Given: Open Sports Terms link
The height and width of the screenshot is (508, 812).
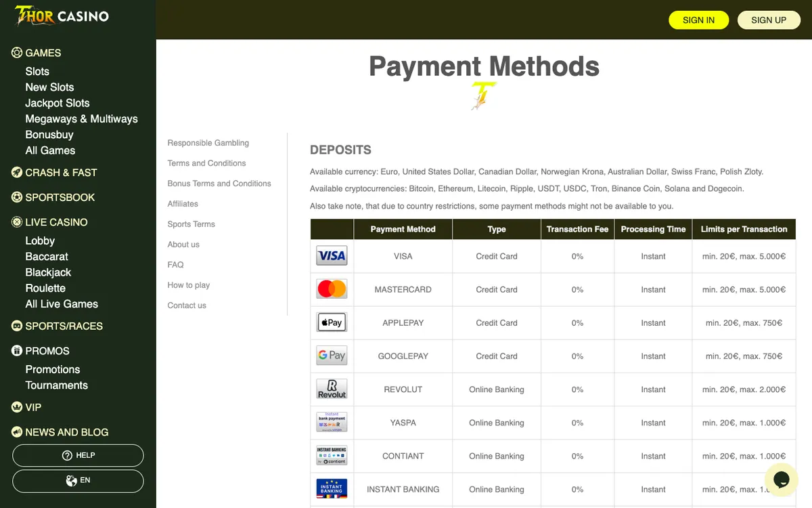Looking at the screenshot, I should point(191,224).
